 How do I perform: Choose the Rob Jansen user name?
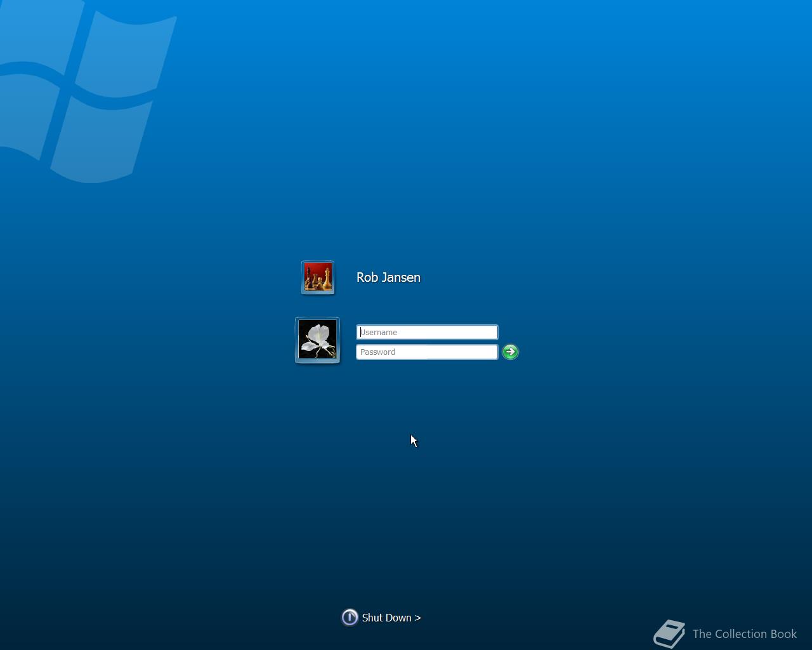[x=388, y=277]
